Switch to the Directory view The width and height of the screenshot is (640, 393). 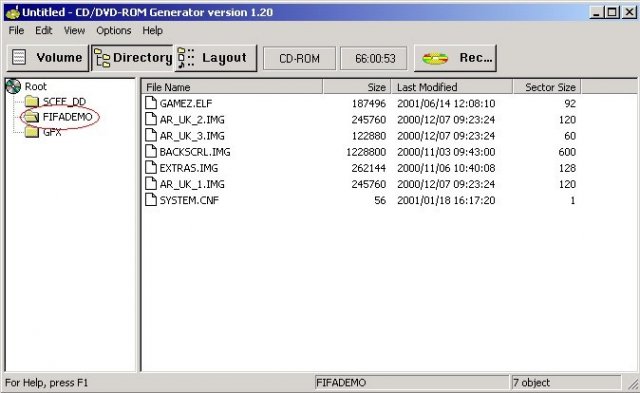(132, 58)
